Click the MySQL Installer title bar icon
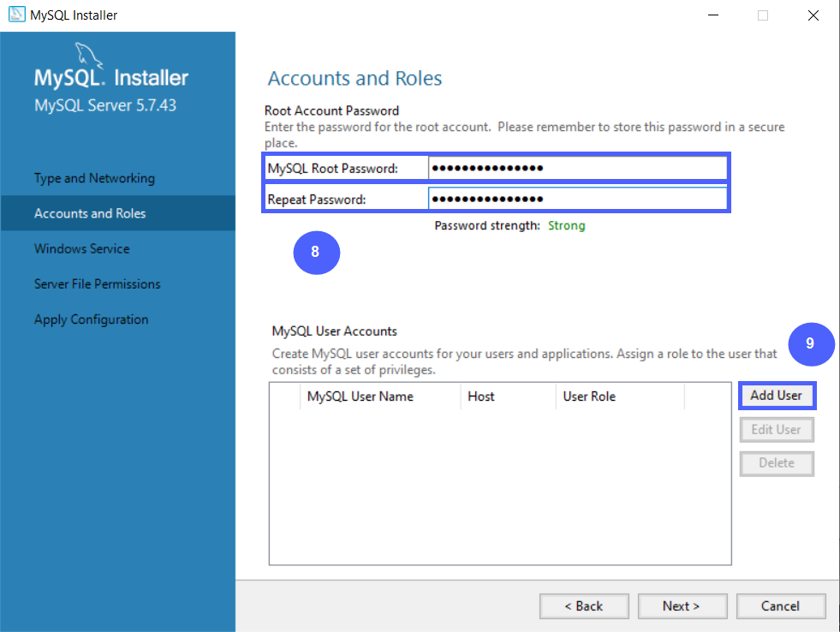The width and height of the screenshot is (840, 632). [15, 14]
